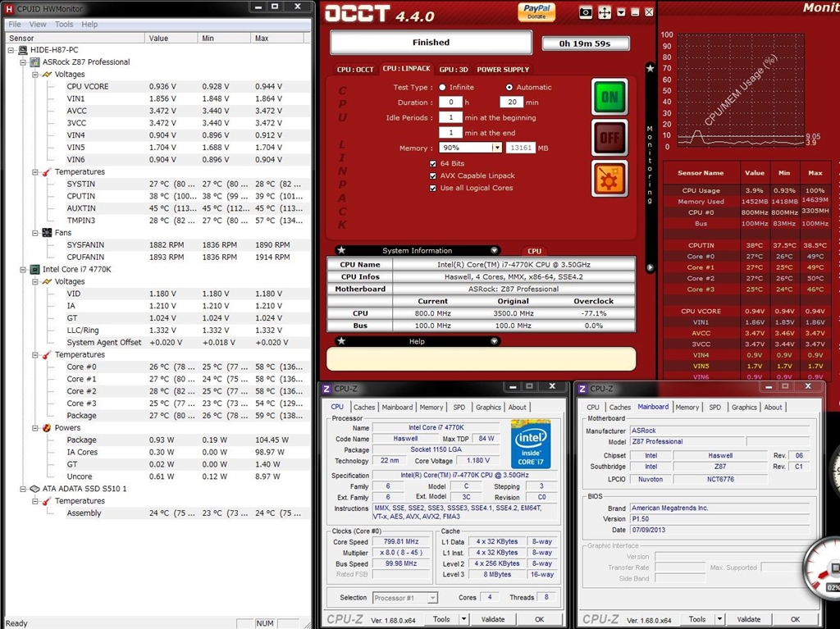Toggle the 64 Bits checkbox

point(433,163)
